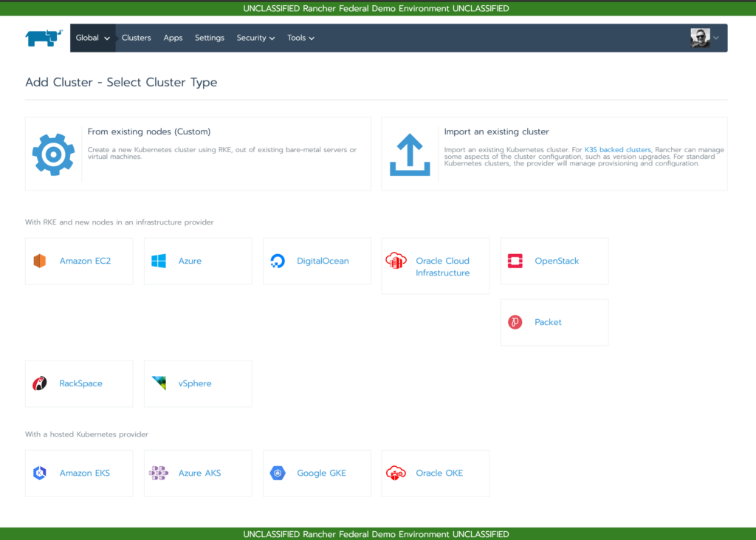Expand the Security dropdown menu
Screen dimensions: 756x540
255,38
